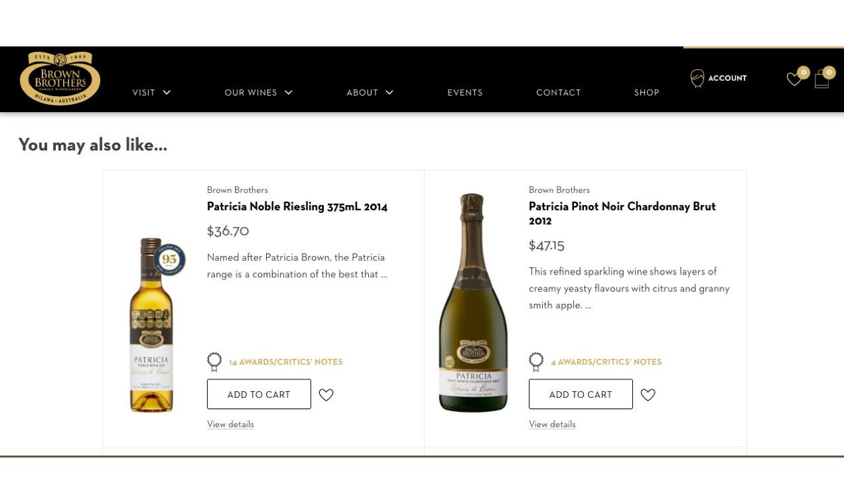Viewport: 844px width, 504px height.
Task: Add Patricia Noble Riesling to cart
Action: coord(259,395)
